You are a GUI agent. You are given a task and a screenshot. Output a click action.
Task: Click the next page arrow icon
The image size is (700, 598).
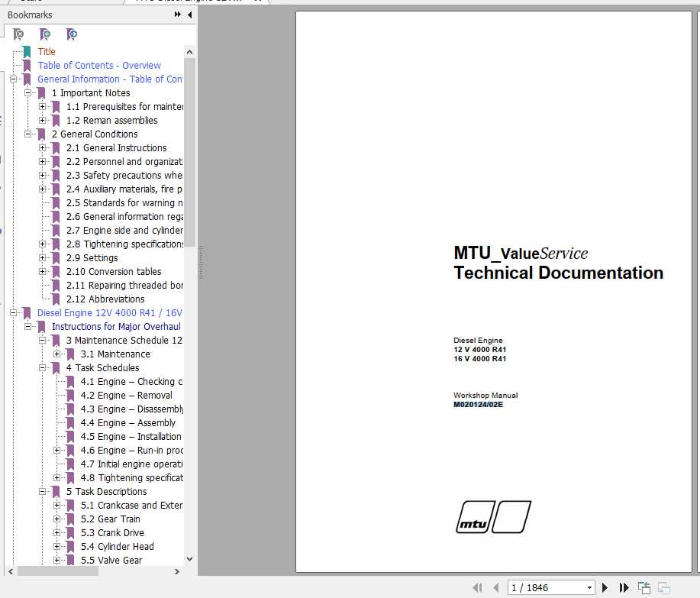coord(605,587)
